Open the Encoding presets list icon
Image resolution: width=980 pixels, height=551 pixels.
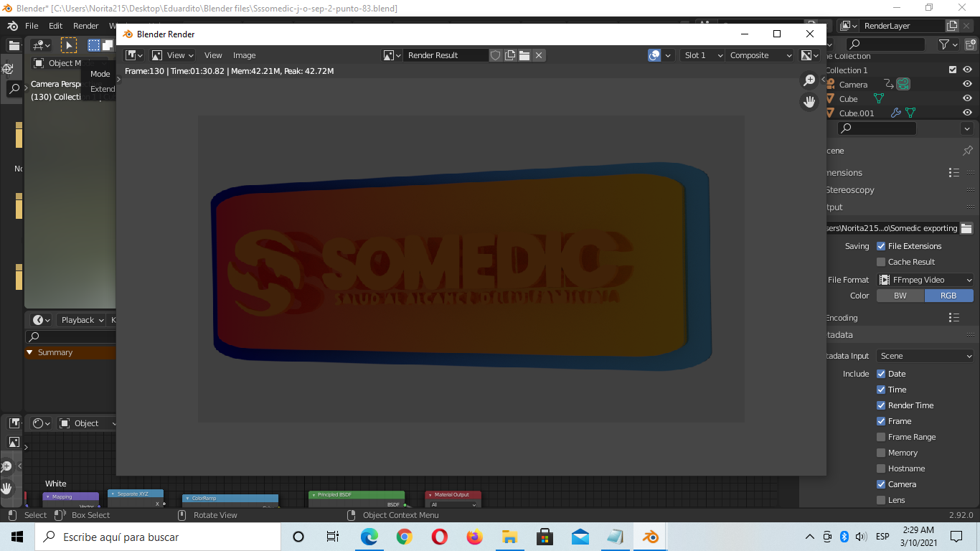(x=953, y=317)
